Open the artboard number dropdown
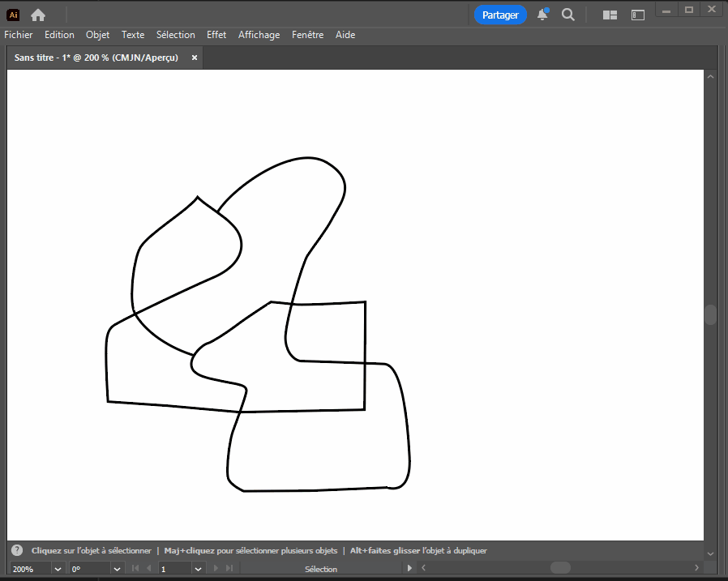728x581 pixels. pos(199,569)
